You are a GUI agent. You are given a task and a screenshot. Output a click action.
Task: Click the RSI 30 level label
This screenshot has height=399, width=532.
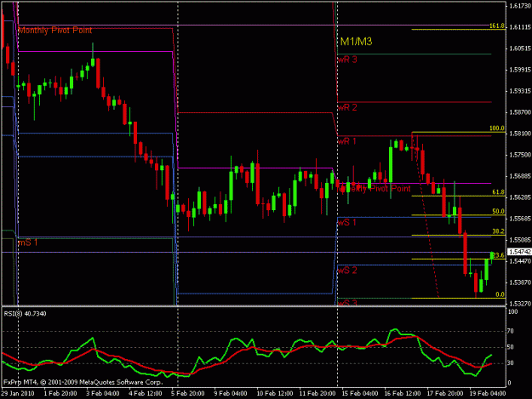(x=510, y=363)
